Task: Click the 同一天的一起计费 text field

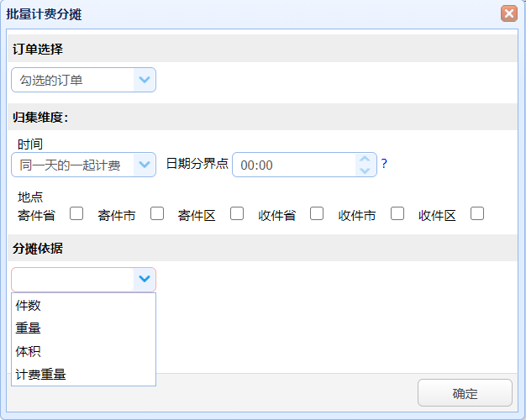Action: pos(73,165)
